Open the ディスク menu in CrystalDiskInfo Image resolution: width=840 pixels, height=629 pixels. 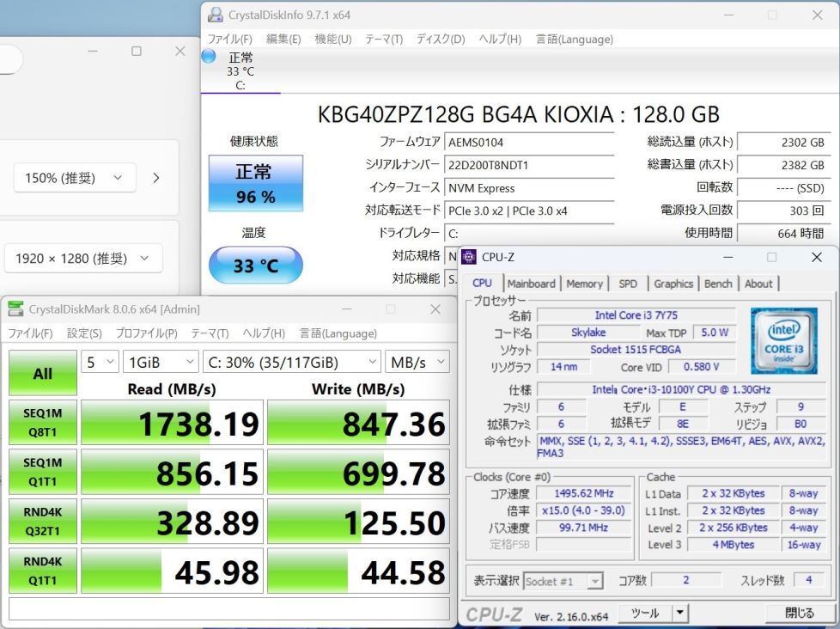(x=440, y=40)
